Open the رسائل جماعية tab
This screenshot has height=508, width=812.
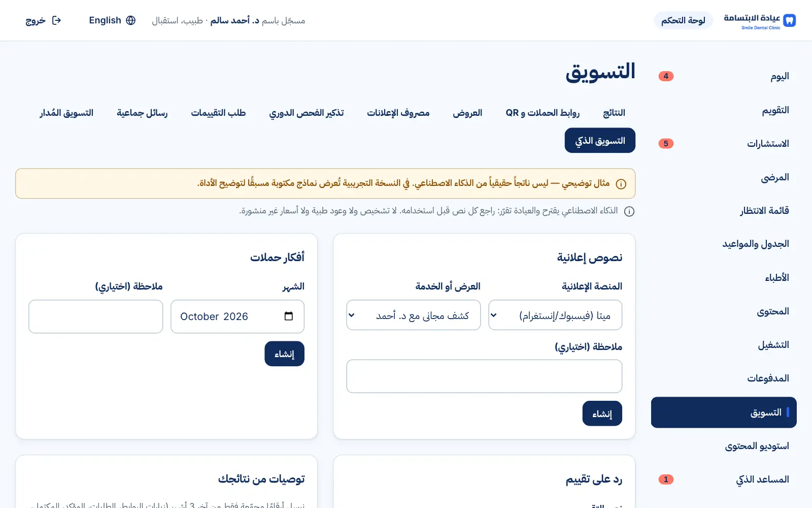click(142, 113)
